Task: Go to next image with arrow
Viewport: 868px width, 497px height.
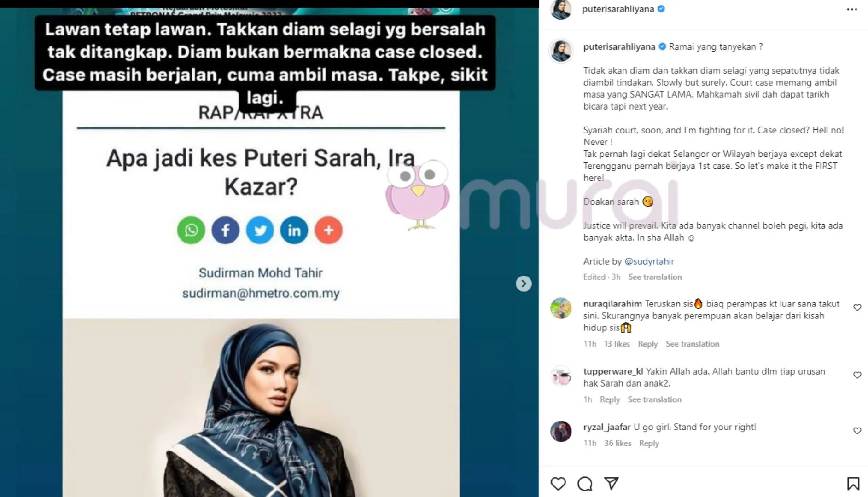Action: 524,283
